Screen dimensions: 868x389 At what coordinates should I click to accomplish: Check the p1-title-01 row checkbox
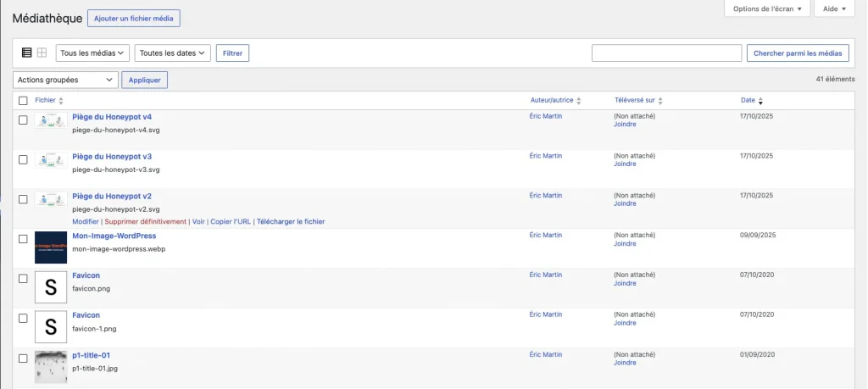click(23, 358)
